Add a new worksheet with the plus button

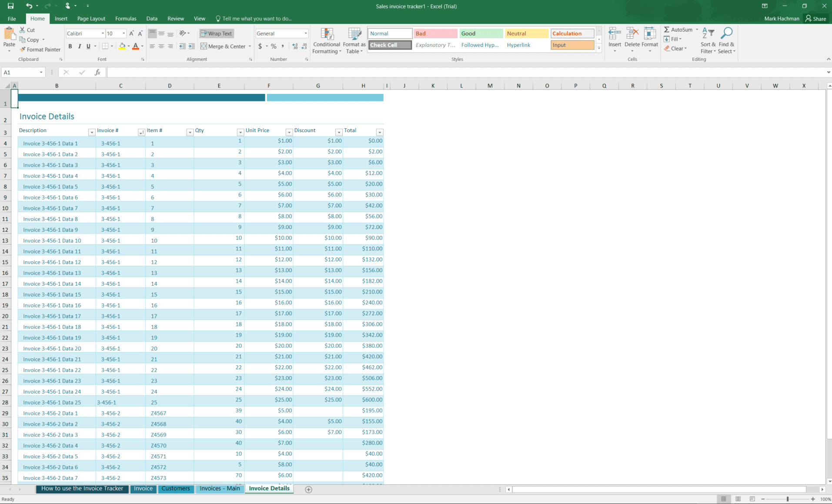tap(308, 489)
